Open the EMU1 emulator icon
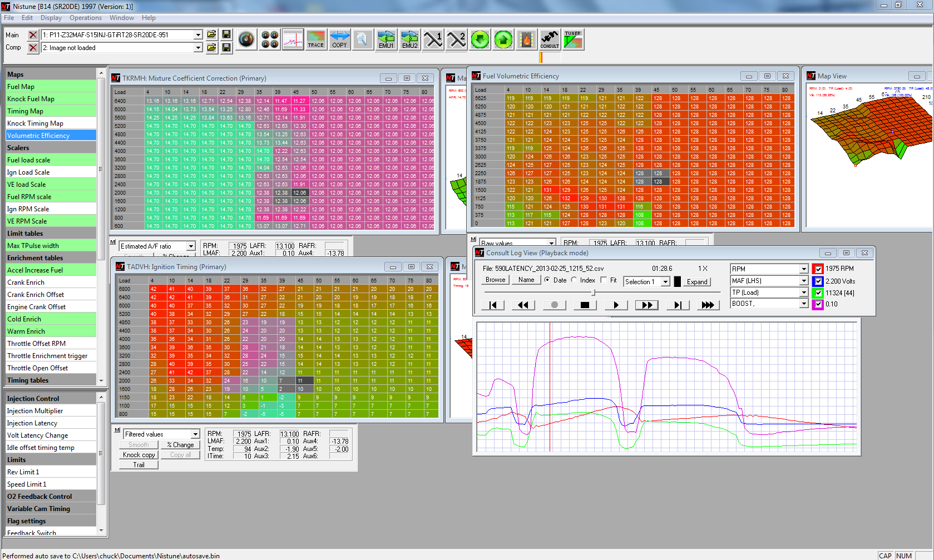The height and width of the screenshot is (560, 934). click(x=386, y=39)
